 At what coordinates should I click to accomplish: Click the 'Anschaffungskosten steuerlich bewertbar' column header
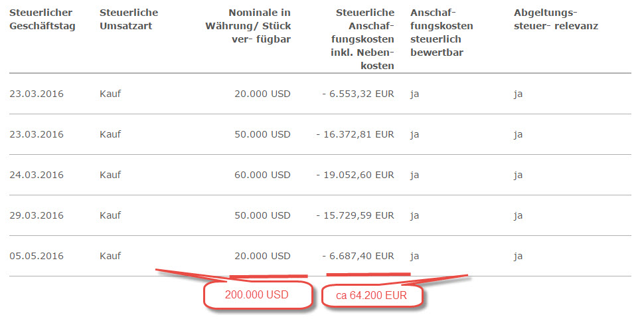click(442, 33)
